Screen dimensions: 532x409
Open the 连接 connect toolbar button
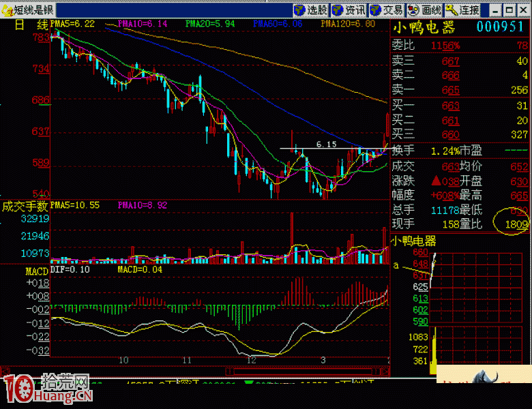(x=462, y=10)
